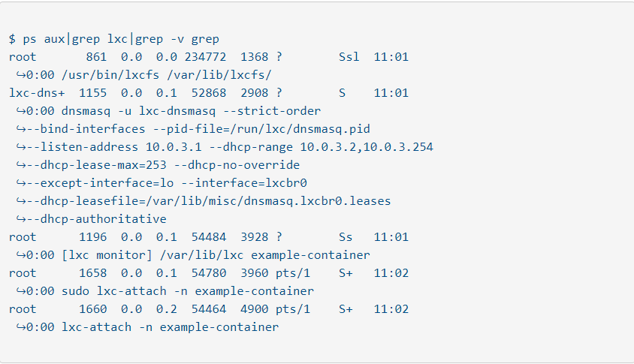Click the 'Ssl' process state
The image size is (634, 364).
point(349,56)
